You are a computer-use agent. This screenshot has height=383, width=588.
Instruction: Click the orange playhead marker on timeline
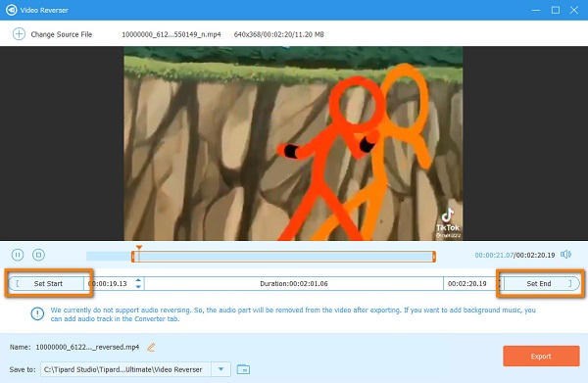point(139,248)
